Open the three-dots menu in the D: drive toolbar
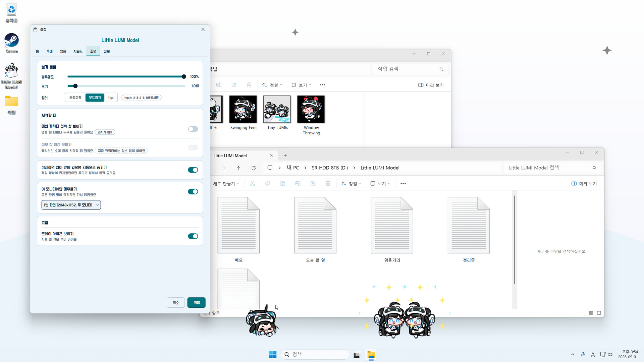This screenshot has height=362, width=644. pyautogui.click(x=403, y=183)
